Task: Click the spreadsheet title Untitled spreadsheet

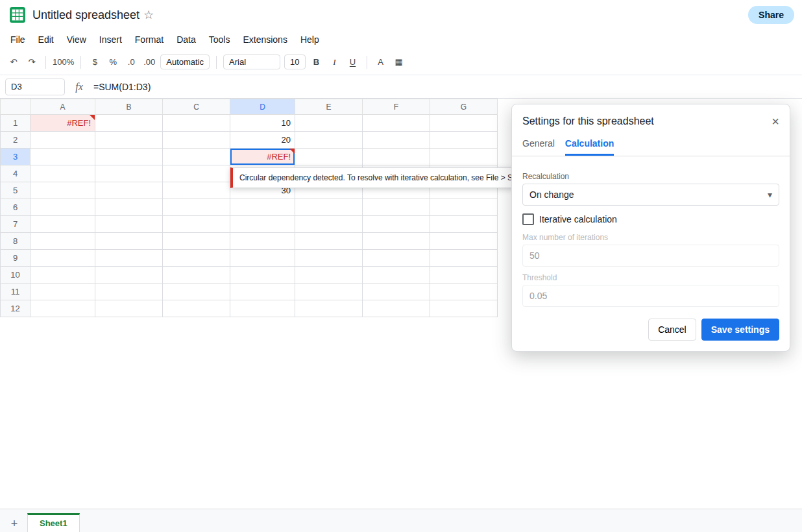Action: point(86,15)
